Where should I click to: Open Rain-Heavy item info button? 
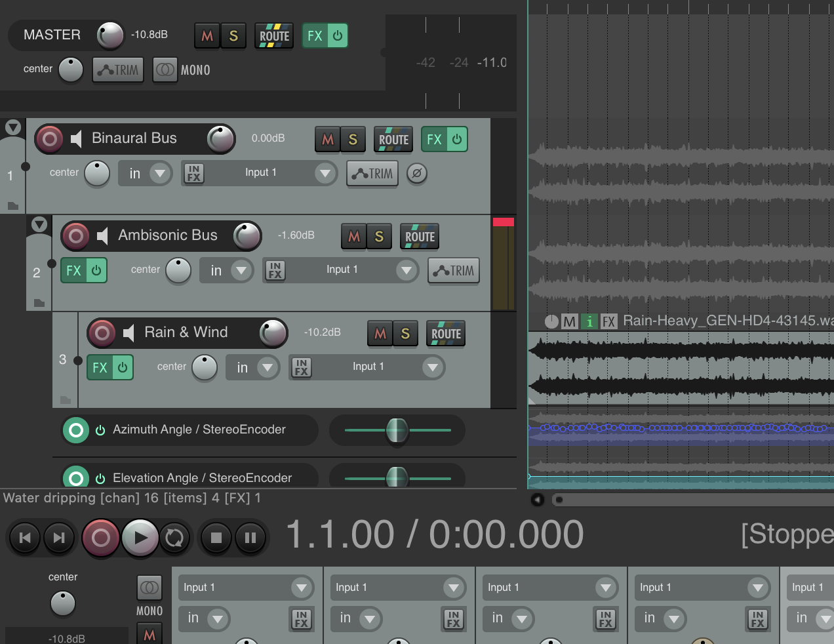click(x=589, y=321)
